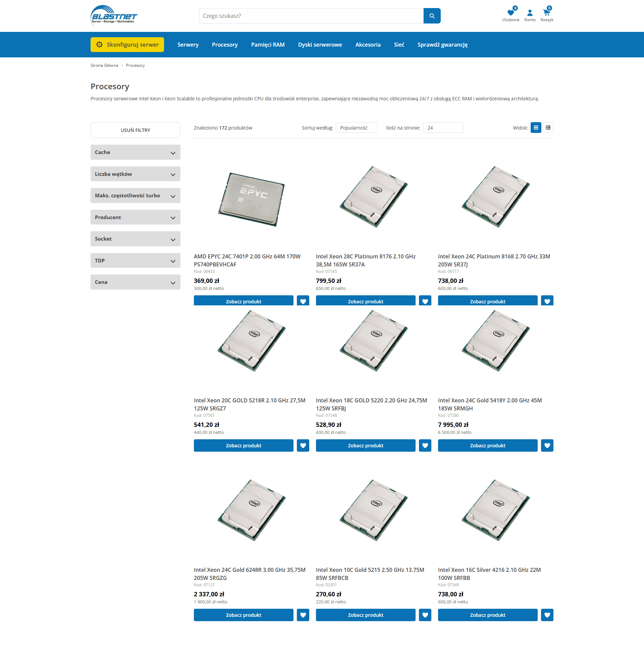644x647 pixels.
Task: Click the Xeon Gold 5215 image
Action: [374, 510]
